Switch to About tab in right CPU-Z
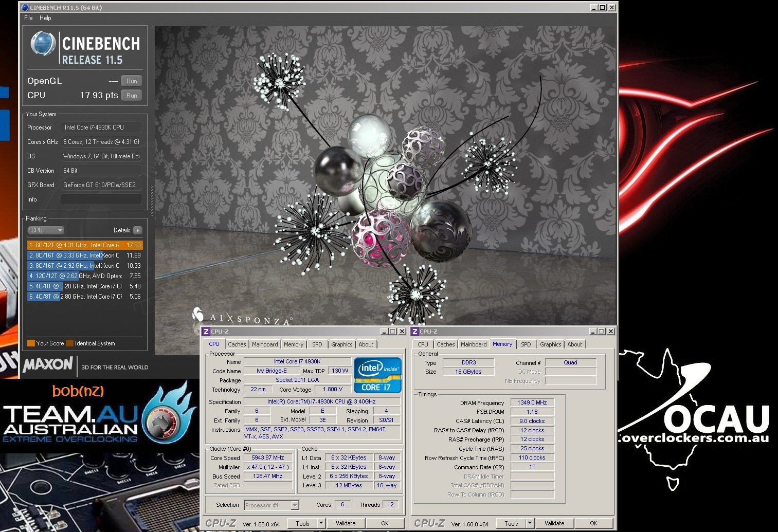Image resolution: width=778 pixels, height=532 pixels. pos(575,344)
